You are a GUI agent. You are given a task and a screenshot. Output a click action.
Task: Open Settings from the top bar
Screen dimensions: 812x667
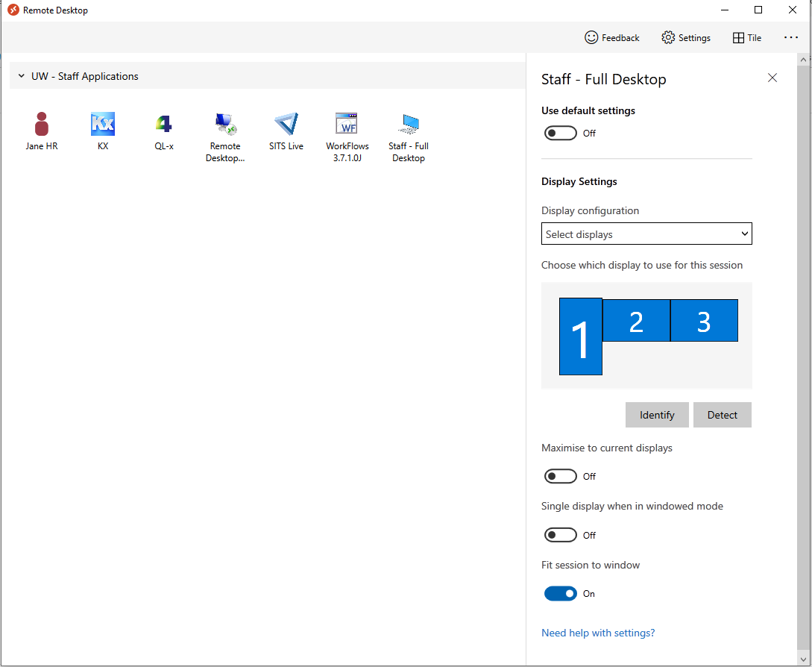684,37
